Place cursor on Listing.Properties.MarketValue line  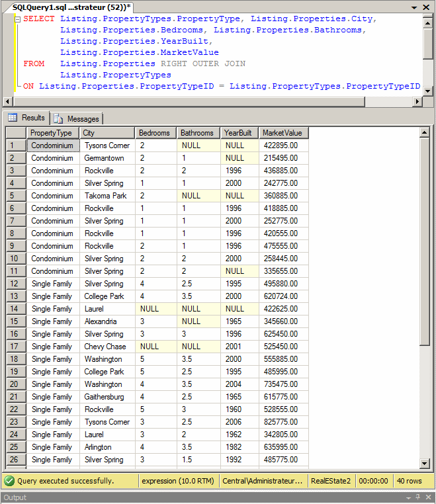[x=140, y=52]
